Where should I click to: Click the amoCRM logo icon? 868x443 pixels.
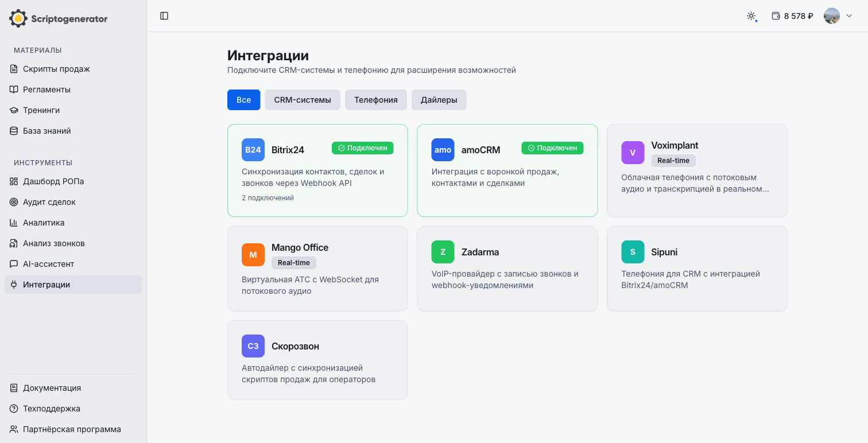coord(443,150)
